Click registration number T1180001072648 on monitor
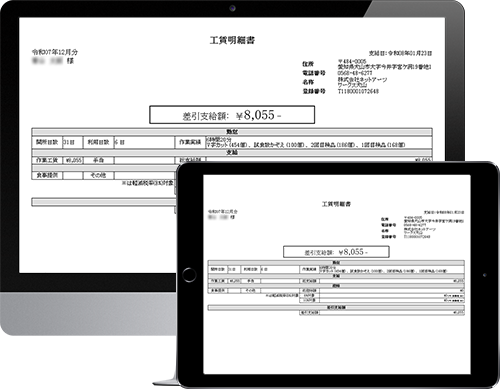 [358, 91]
